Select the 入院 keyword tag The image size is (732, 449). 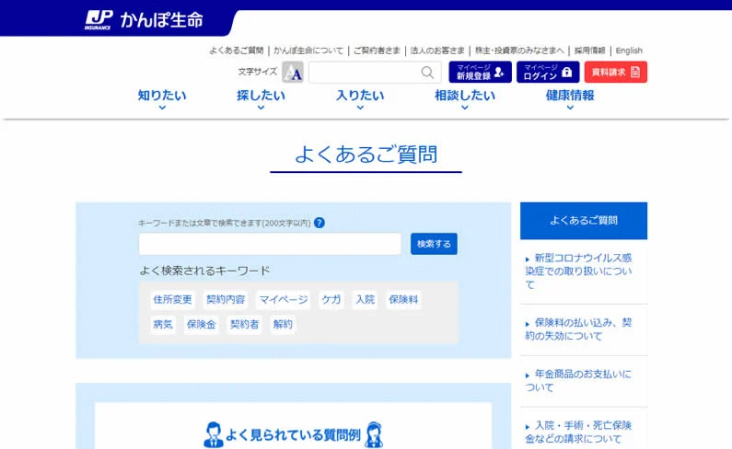click(365, 299)
